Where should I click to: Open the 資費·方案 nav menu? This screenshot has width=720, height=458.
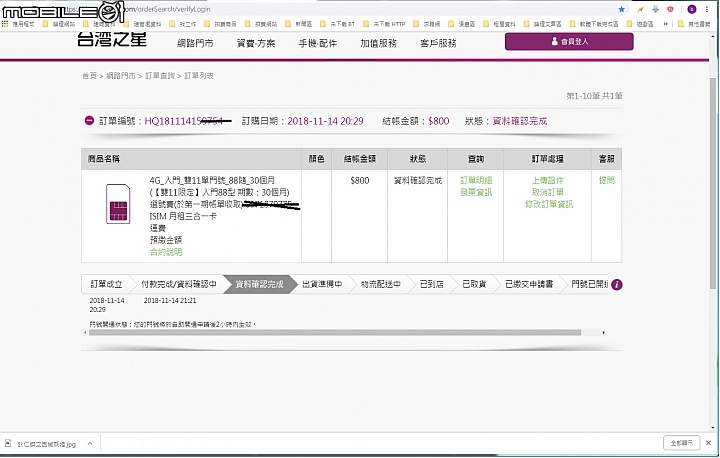click(256, 43)
